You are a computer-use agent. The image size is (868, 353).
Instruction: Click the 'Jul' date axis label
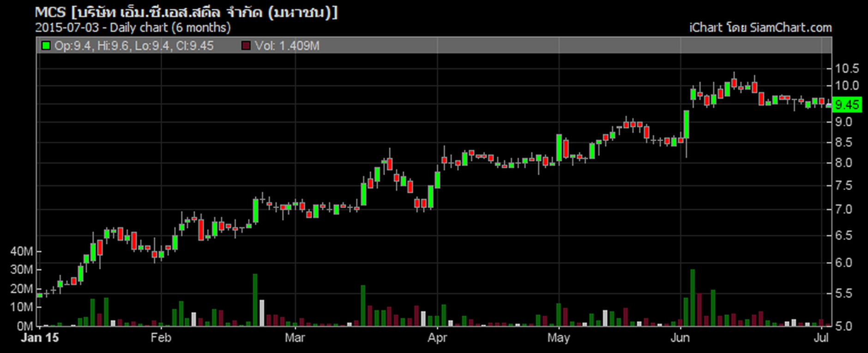pyautogui.click(x=821, y=338)
